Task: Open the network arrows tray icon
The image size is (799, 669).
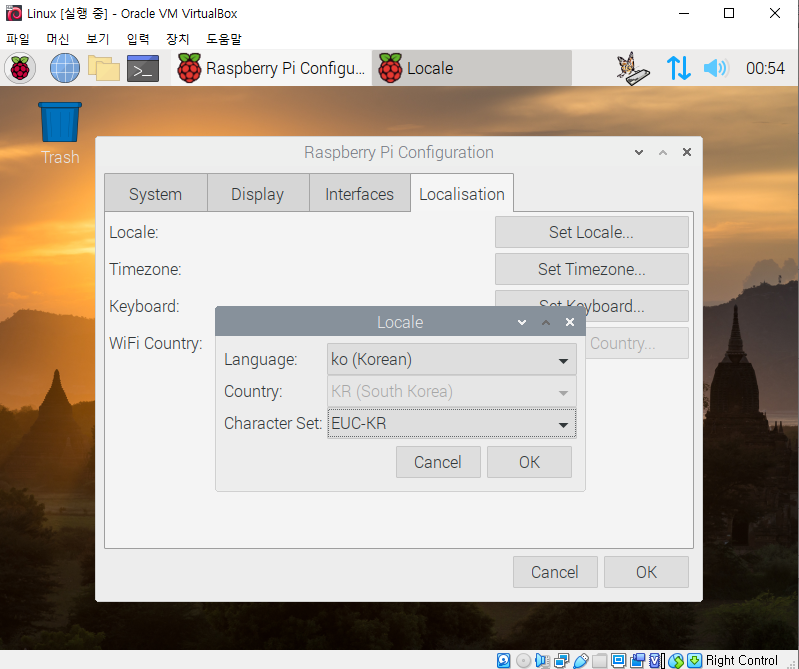Action: point(679,68)
